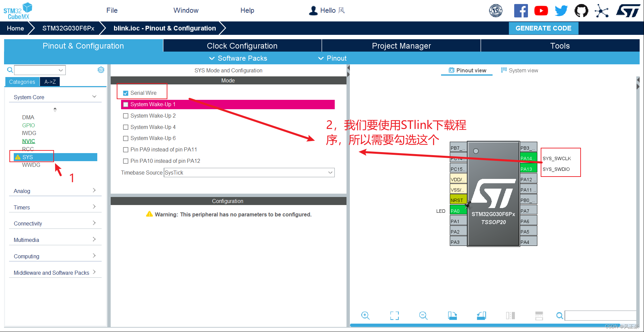
Task: Click the warning icon next to SYS
Action: [x=18, y=157]
